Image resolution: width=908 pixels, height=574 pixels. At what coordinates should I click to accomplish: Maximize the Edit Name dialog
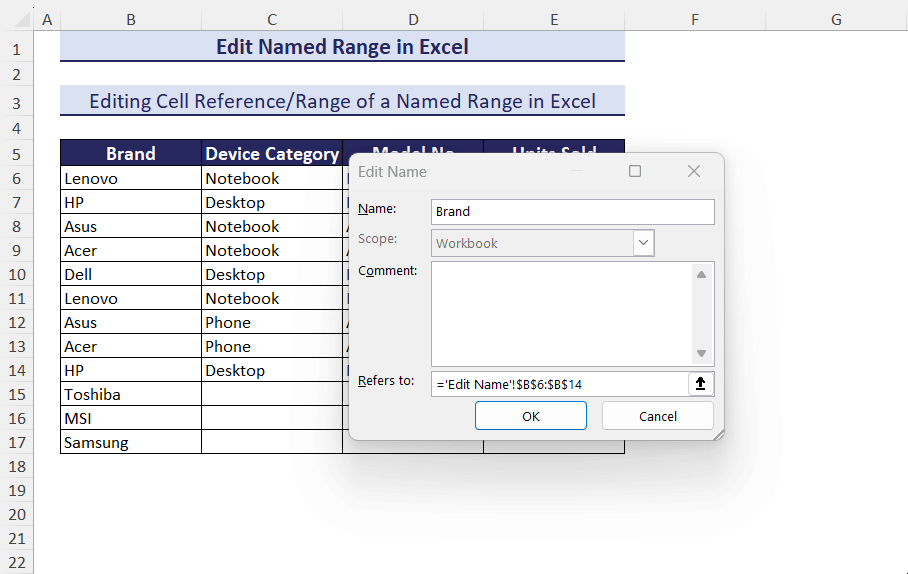634,172
